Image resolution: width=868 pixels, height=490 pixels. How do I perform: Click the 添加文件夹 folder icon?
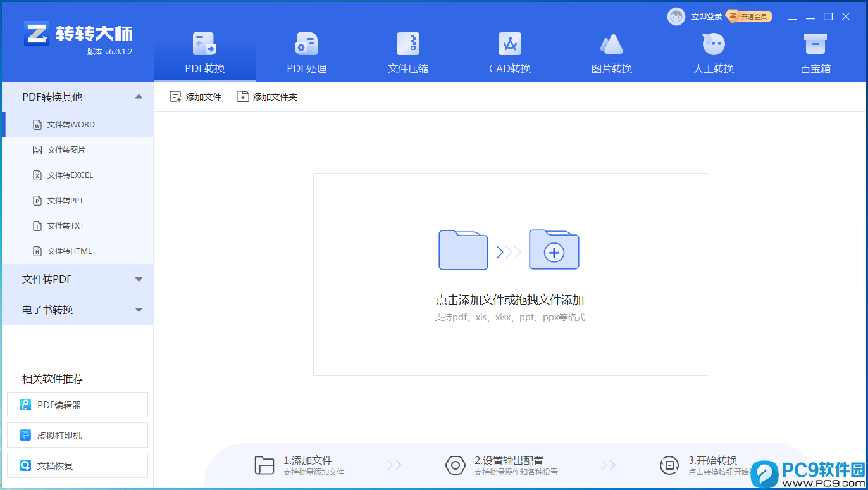click(x=242, y=96)
